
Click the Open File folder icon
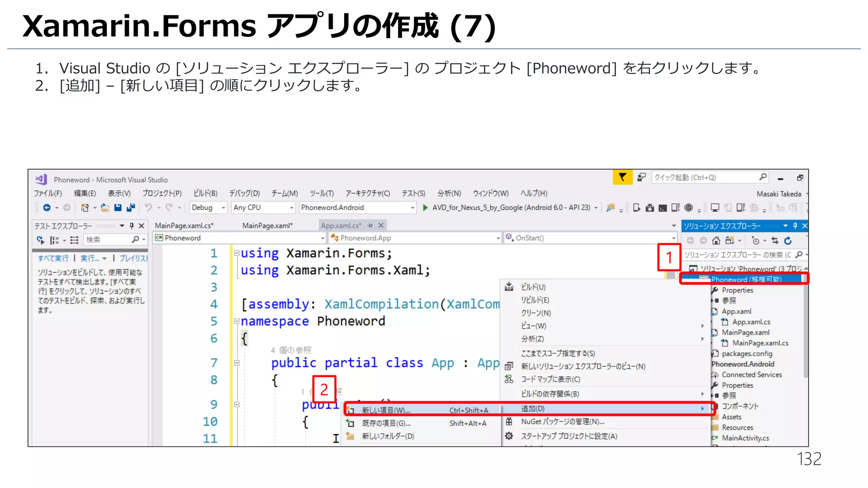(105, 208)
